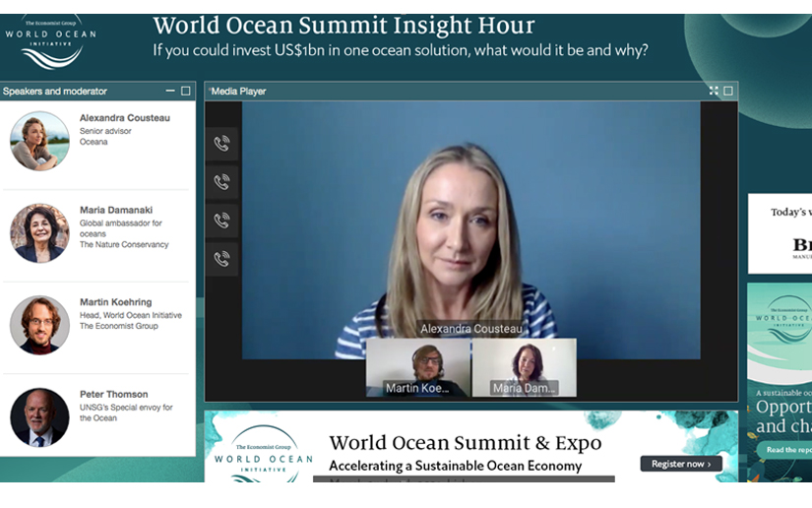The width and height of the screenshot is (812, 508).
Task: Expand Media Player to full screen
Action: 714,91
